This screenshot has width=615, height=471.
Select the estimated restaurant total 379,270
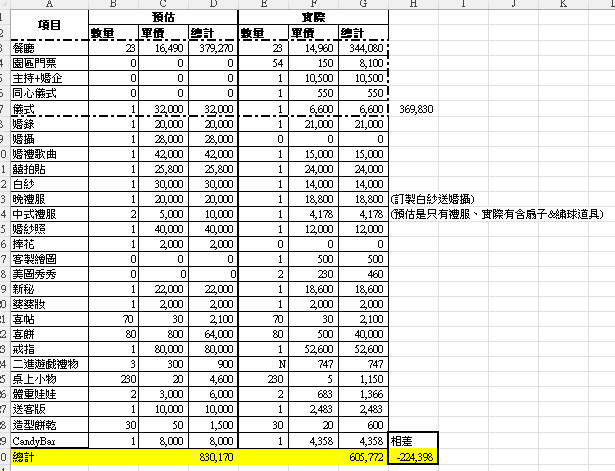click(x=215, y=47)
